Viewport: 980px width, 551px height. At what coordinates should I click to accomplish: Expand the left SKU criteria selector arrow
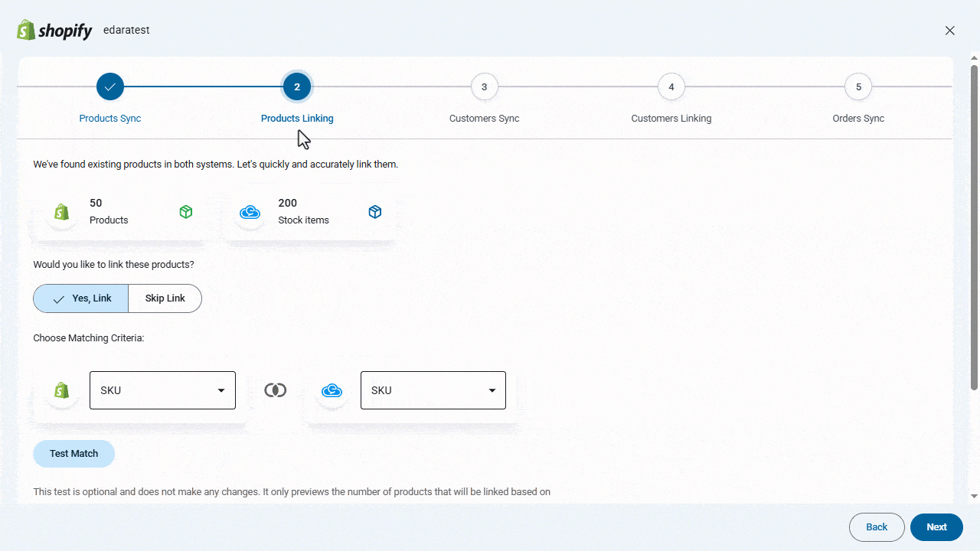coord(221,390)
